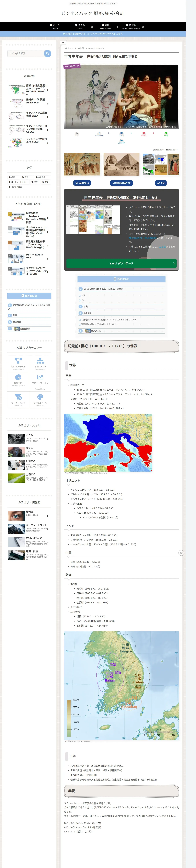Jump to 参考情報 in article contents
This screenshot has height=868, width=196.
[87, 313]
